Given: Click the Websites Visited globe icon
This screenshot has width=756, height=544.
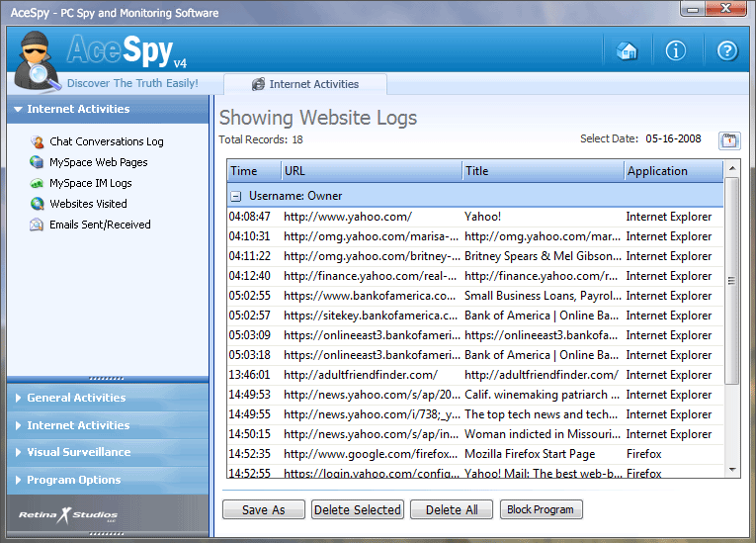Looking at the screenshot, I should [x=38, y=204].
